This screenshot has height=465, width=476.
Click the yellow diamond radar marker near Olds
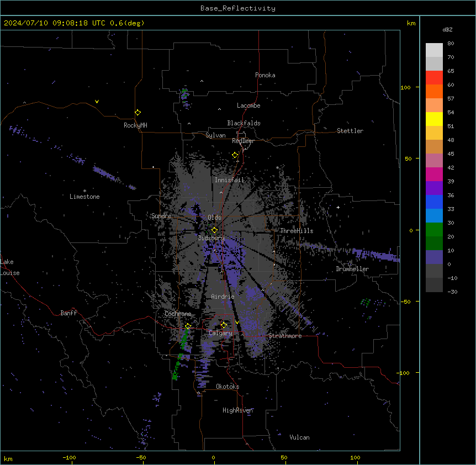214,230
